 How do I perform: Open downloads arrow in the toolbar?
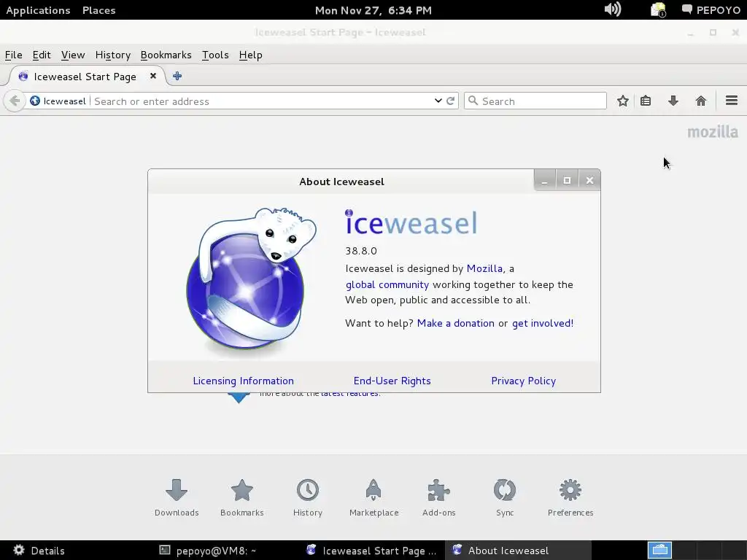tap(673, 101)
